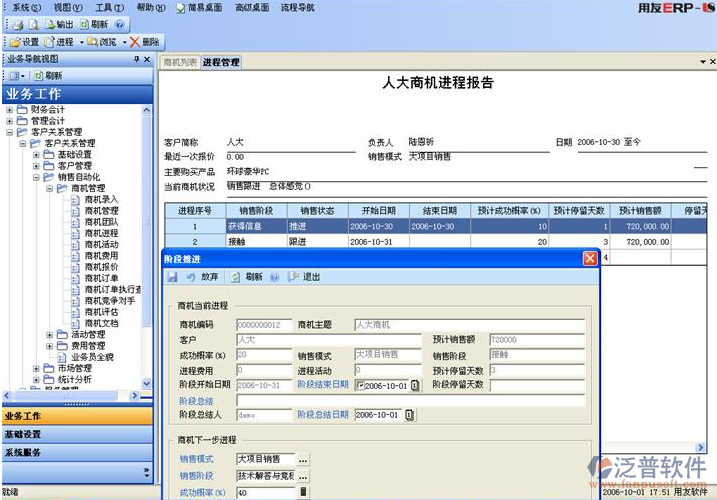
Task: Click the 输出 export button in the toolbar
Action: pyautogui.click(x=58, y=23)
